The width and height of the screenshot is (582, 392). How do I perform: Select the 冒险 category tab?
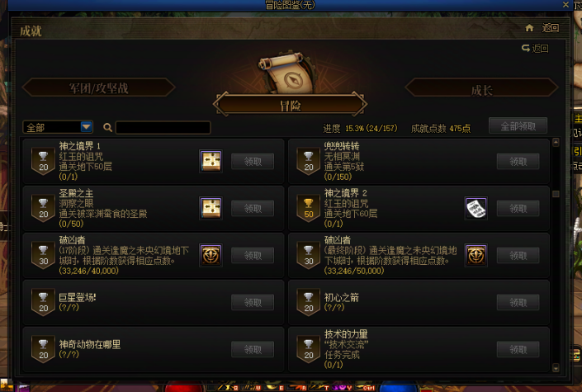coord(291,106)
